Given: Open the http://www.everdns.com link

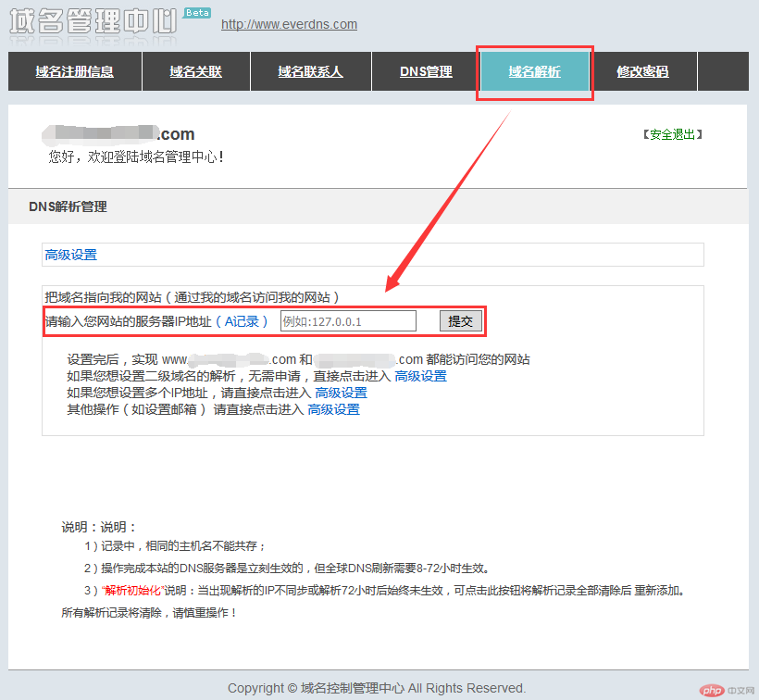Looking at the screenshot, I should point(289,24).
